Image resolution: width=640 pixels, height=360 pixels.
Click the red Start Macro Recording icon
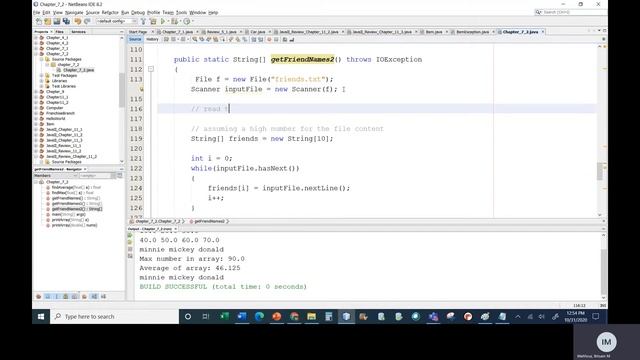coord(269,40)
